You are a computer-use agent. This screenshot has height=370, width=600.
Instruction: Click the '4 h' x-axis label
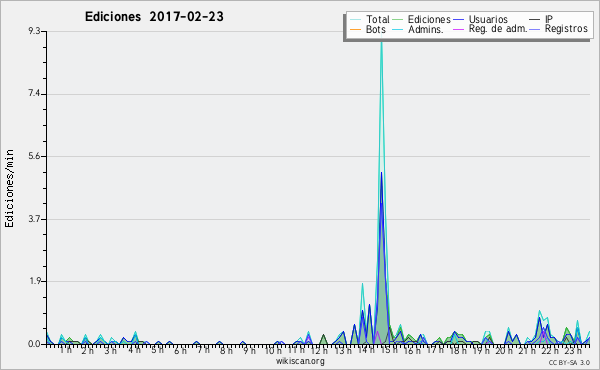coord(134,350)
